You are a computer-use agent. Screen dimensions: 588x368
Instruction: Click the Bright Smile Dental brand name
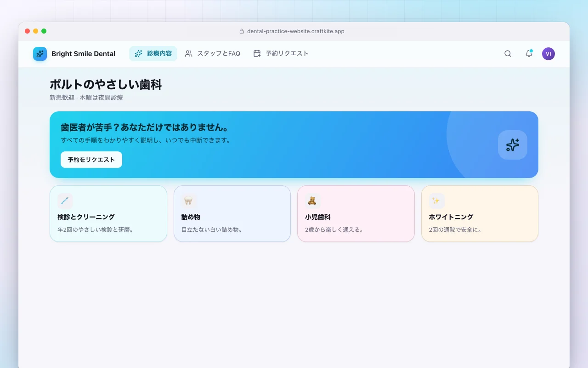84,54
